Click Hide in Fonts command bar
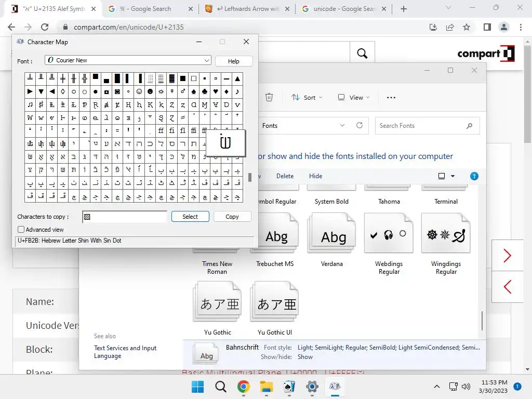This screenshot has width=532, height=399. [x=315, y=176]
